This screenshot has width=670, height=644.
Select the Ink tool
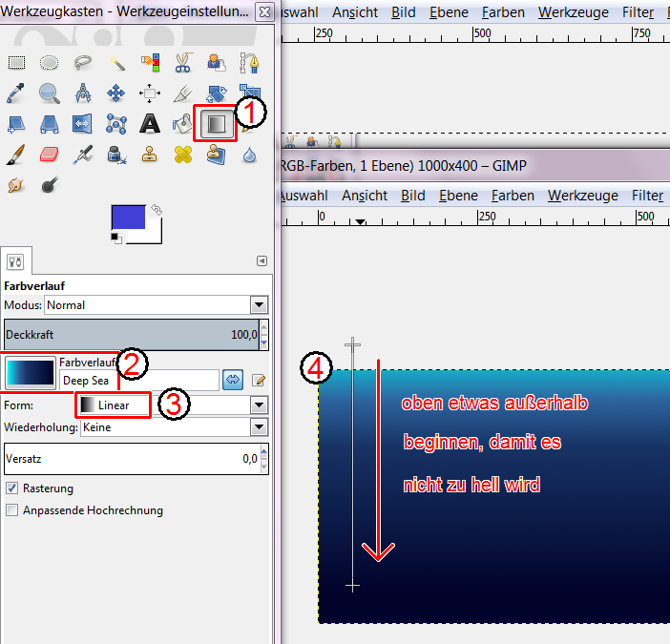click(x=116, y=155)
